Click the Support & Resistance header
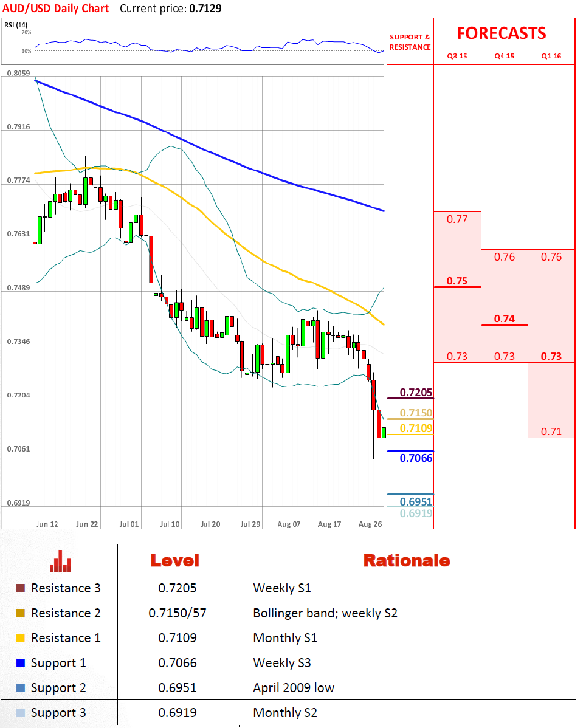Screen dimensions: 586x728 (410, 42)
